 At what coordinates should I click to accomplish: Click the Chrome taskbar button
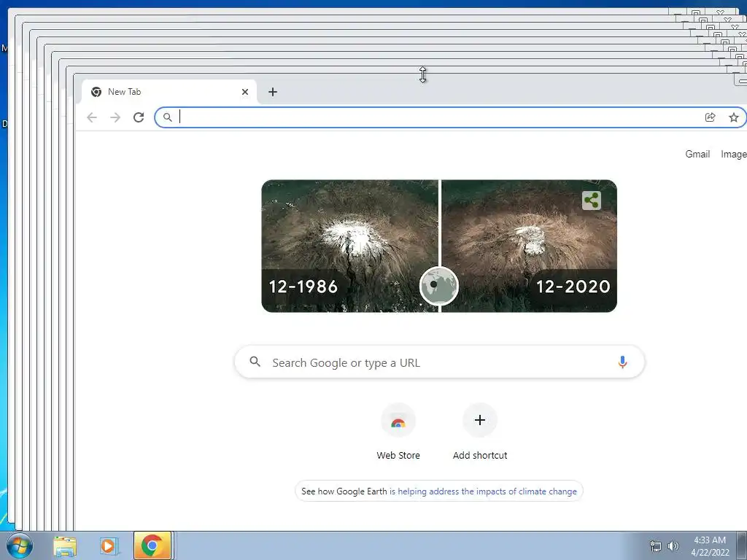tap(152, 545)
